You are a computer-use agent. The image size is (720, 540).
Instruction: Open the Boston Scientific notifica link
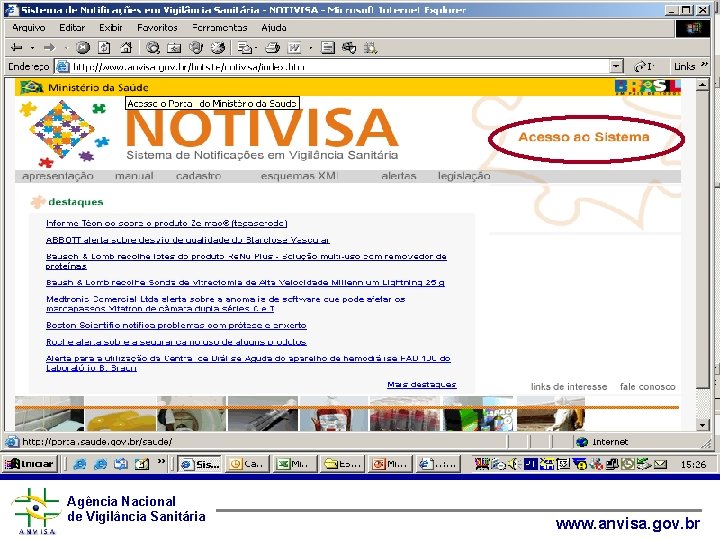tap(176, 325)
